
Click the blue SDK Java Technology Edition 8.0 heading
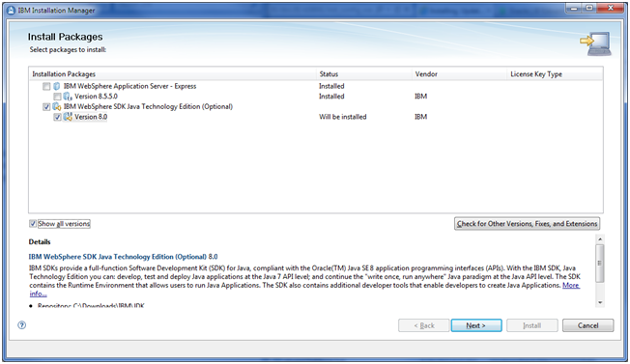[123, 257]
